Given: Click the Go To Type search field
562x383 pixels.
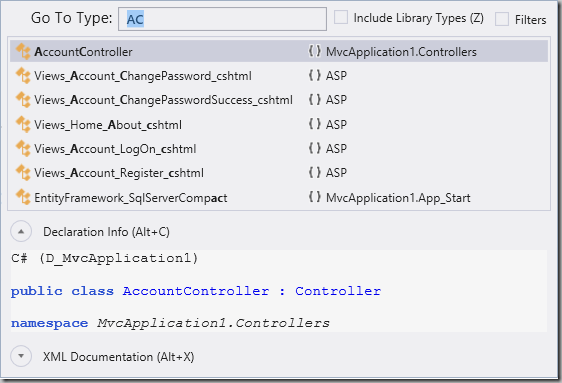Looking at the screenshot, I should point(222,19).
